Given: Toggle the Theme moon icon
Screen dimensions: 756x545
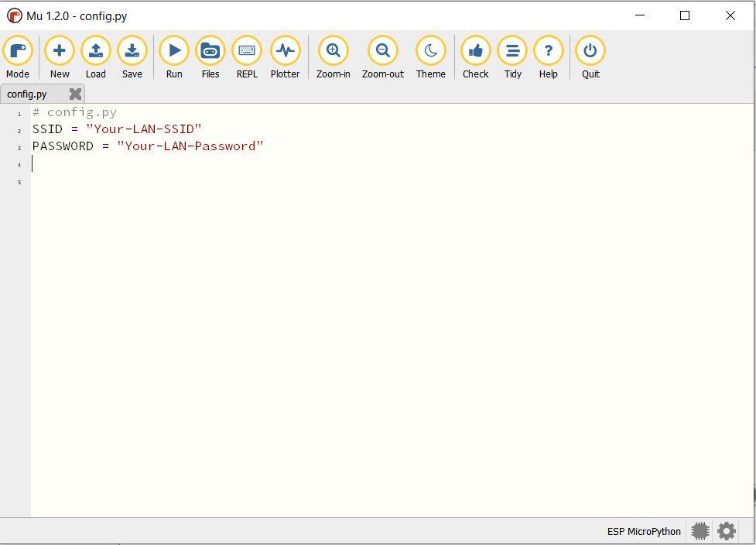Looking at the screenshot, I should [x=430, y=57].
